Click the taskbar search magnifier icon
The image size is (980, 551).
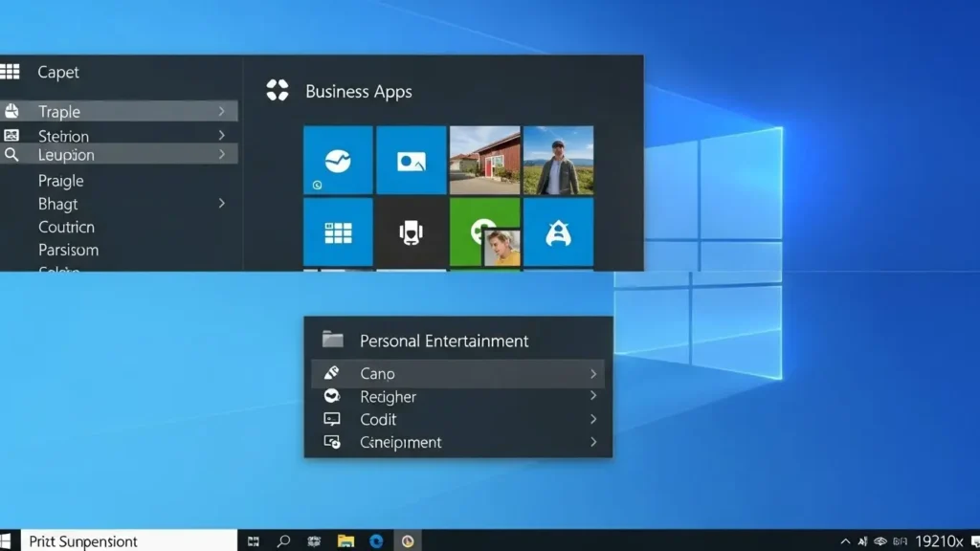point(283,541)
